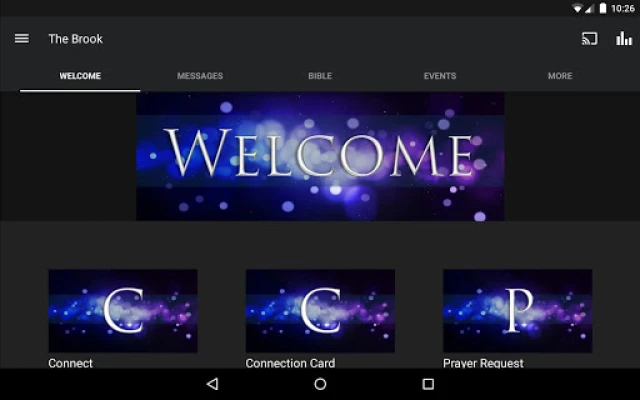Click the Connection Card text label
Screen dimensions: 640x400
point(290,363)
